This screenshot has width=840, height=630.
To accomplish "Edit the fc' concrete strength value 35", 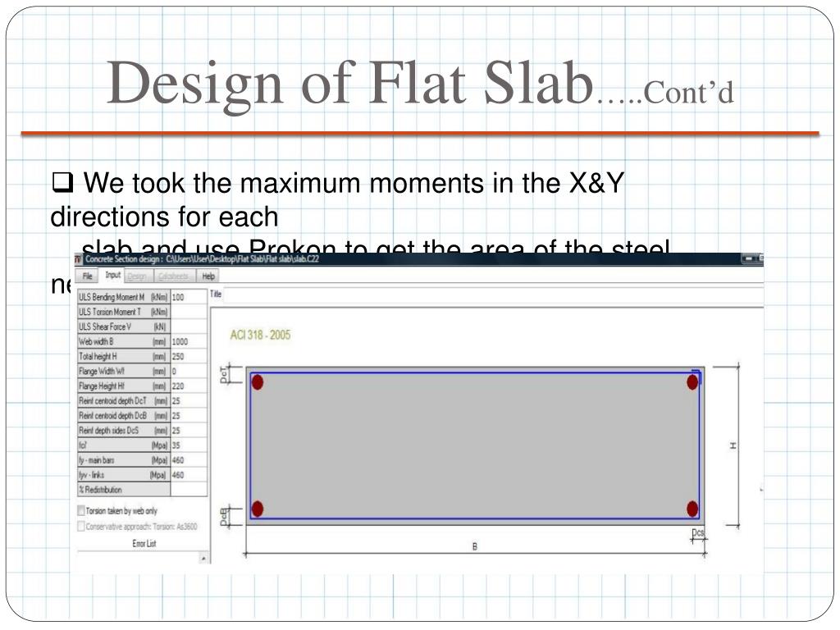I will coord(189,445).
